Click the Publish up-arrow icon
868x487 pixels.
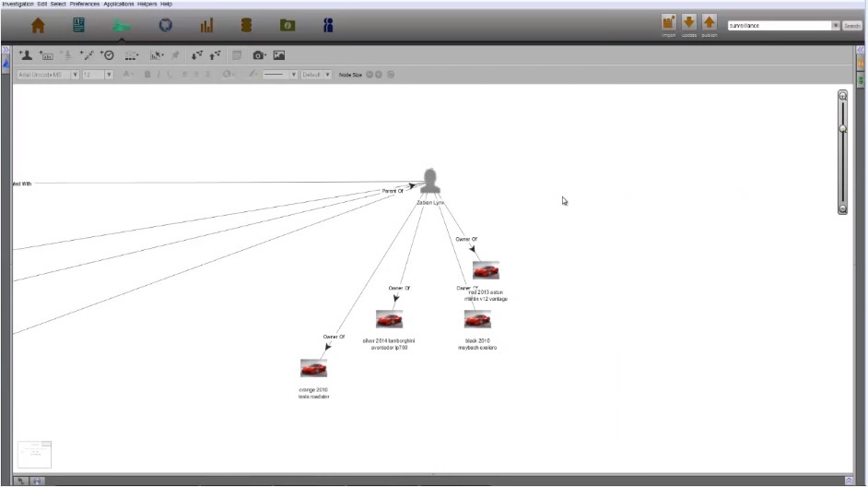coord(710,23)
